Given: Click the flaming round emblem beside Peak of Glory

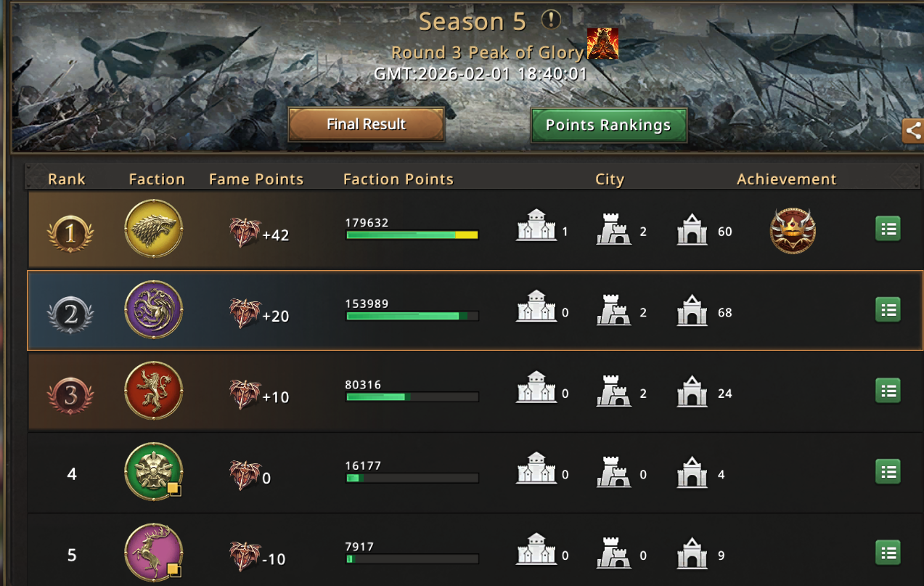Looking at the screenshot, I should (x=602, y=44).
